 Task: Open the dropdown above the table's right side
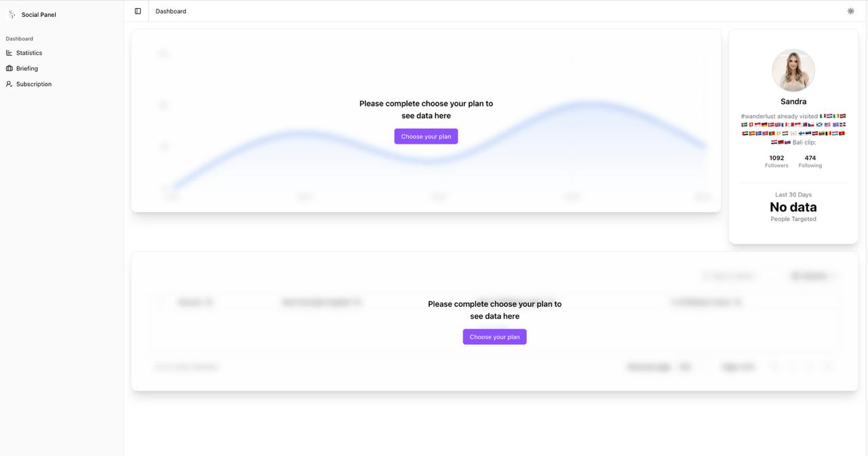[812, 276]
